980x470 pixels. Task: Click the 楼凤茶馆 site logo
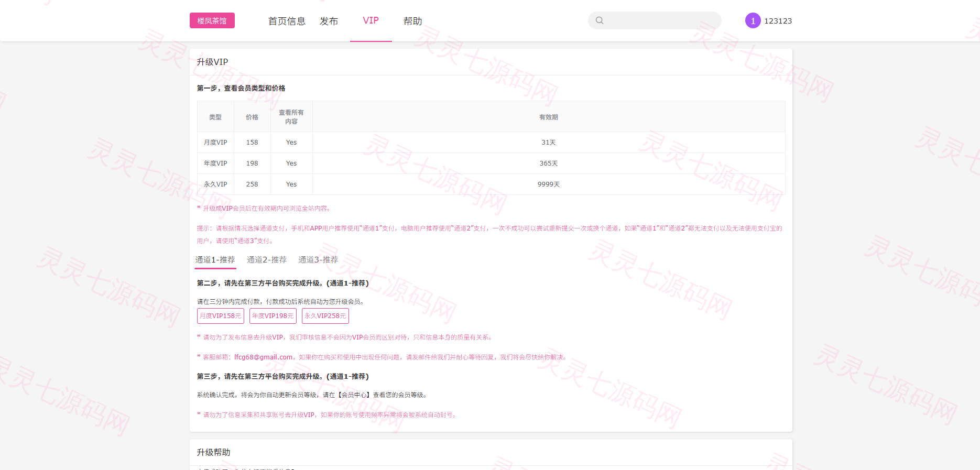pos(212,20)
